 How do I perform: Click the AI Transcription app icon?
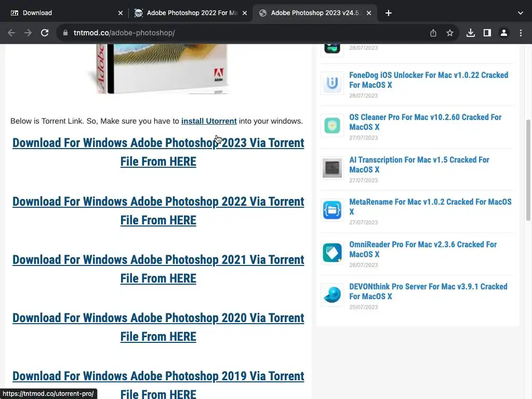[x=332, y=168]
